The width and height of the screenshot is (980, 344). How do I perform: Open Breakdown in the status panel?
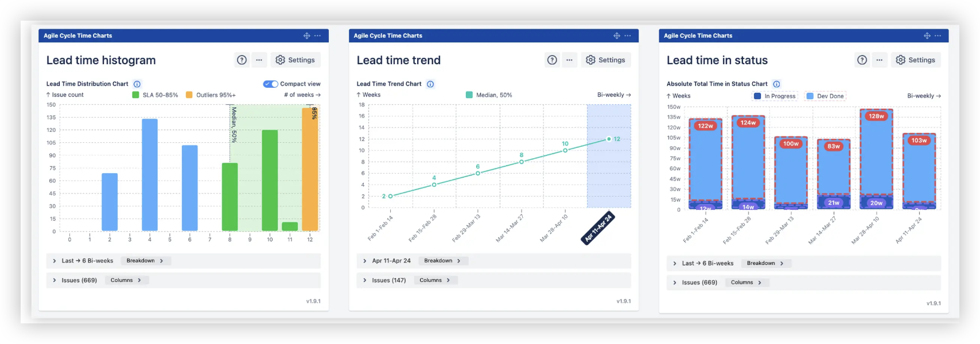click(765, 263)
